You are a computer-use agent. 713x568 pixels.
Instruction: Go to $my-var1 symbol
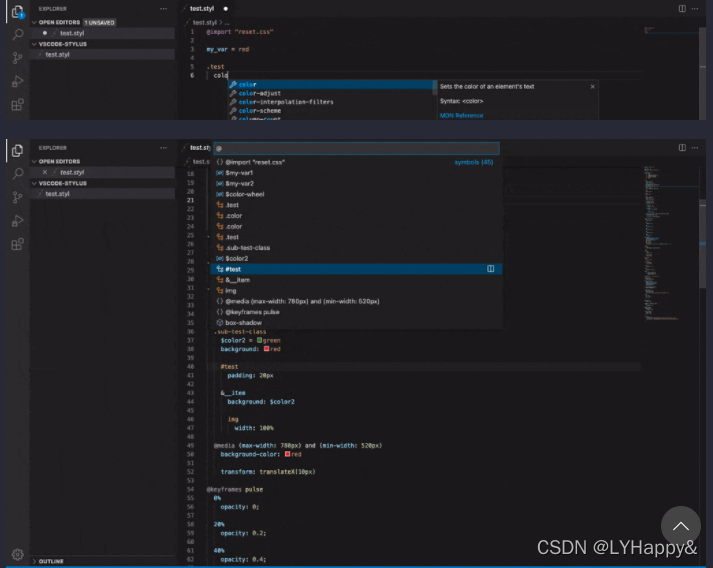356,173
